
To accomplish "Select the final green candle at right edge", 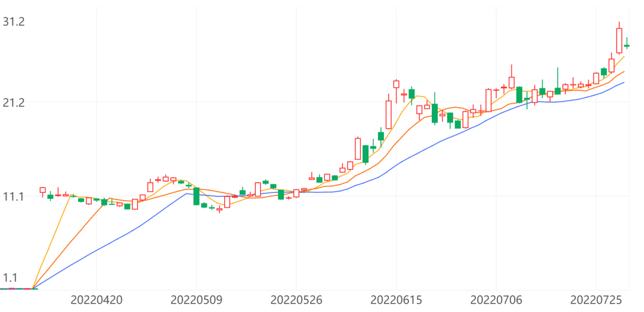I will 627,45.
